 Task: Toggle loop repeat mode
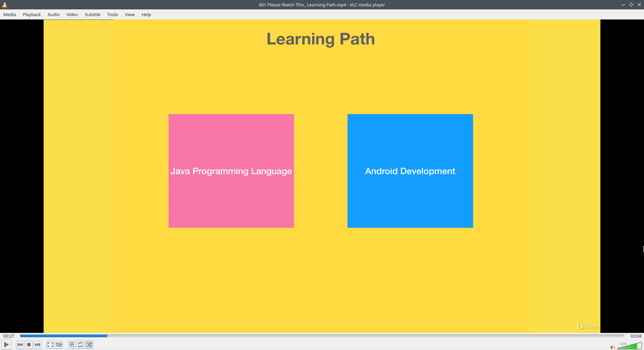[80, 345]
